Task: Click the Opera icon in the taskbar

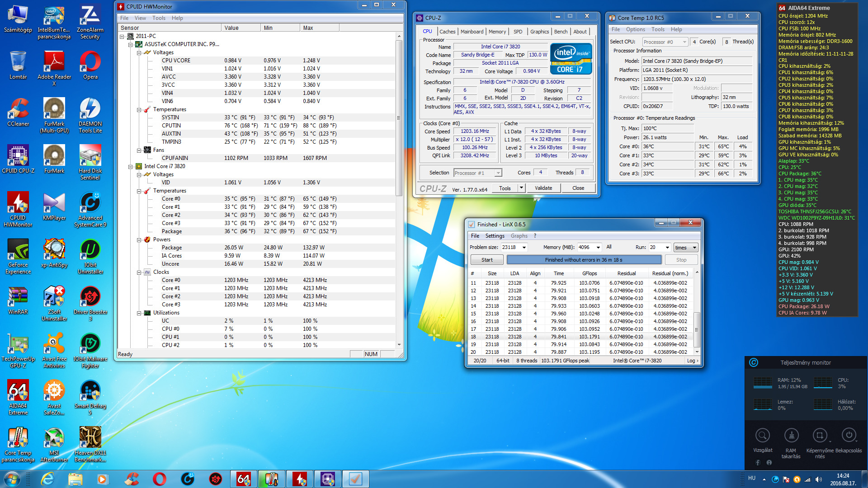Action: [x=160, y=479]
